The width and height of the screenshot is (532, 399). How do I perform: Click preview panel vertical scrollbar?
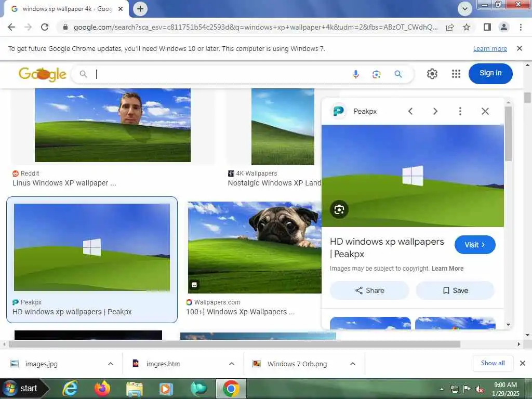[x=508, y=134]
